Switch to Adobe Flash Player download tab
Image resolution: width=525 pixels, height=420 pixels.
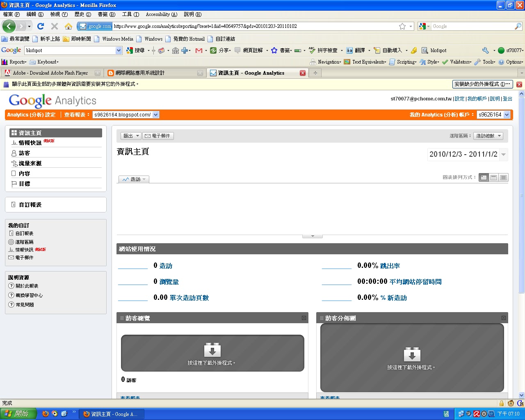click(x=52, y=73)
